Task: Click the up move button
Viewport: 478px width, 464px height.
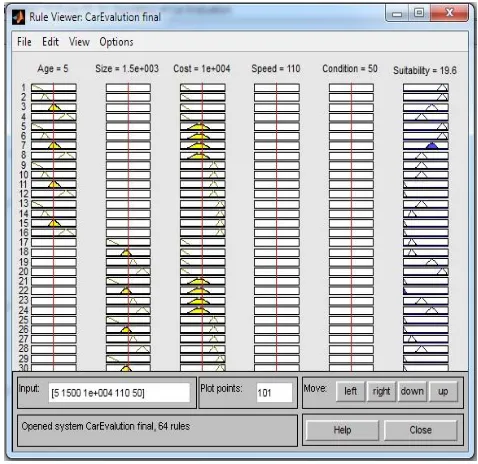Action: point(443,391)
